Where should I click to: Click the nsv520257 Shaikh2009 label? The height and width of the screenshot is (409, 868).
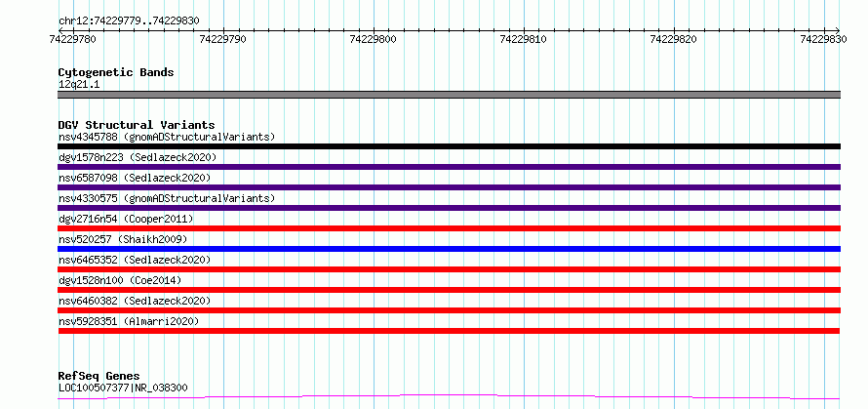123,239
